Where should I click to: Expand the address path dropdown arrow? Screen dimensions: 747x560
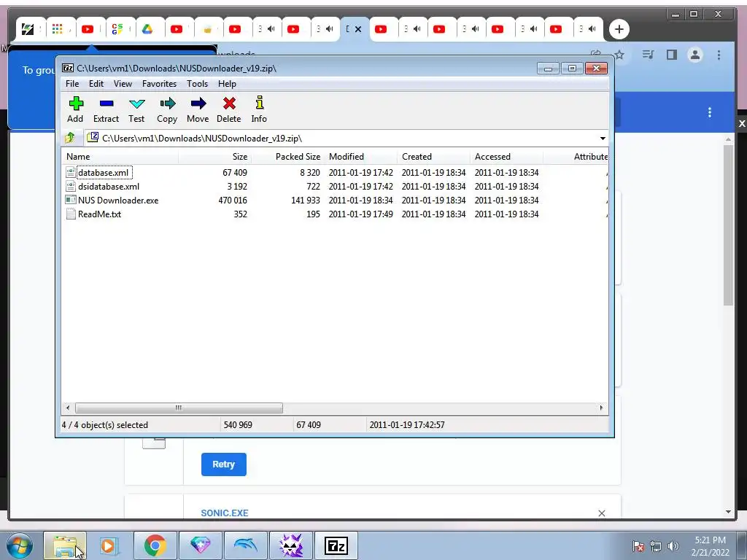603,139
